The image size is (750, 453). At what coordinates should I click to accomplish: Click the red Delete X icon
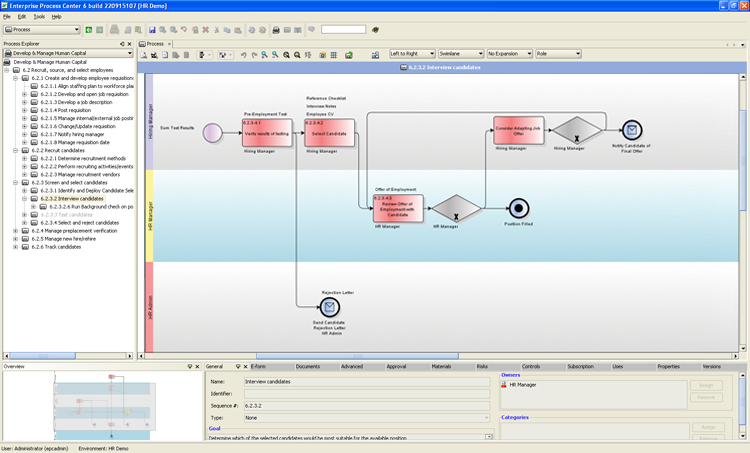(206, 30)
